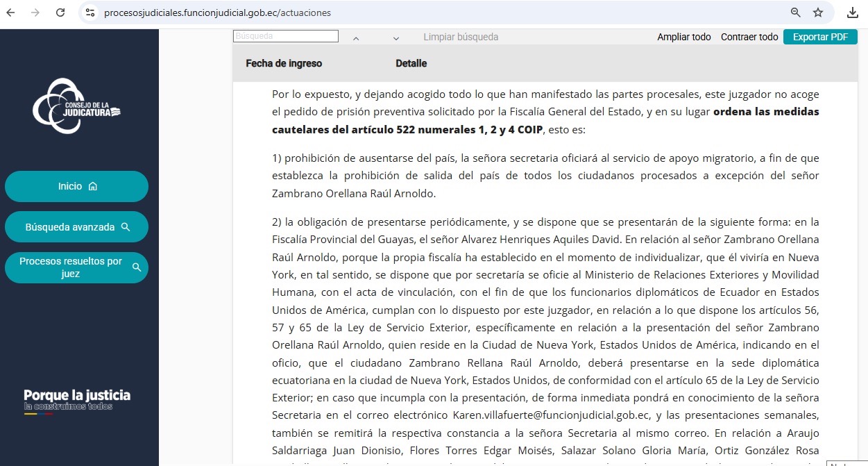Collapse all entries with Contraer todo
This screenshot has height=466, width=868.
749,37
